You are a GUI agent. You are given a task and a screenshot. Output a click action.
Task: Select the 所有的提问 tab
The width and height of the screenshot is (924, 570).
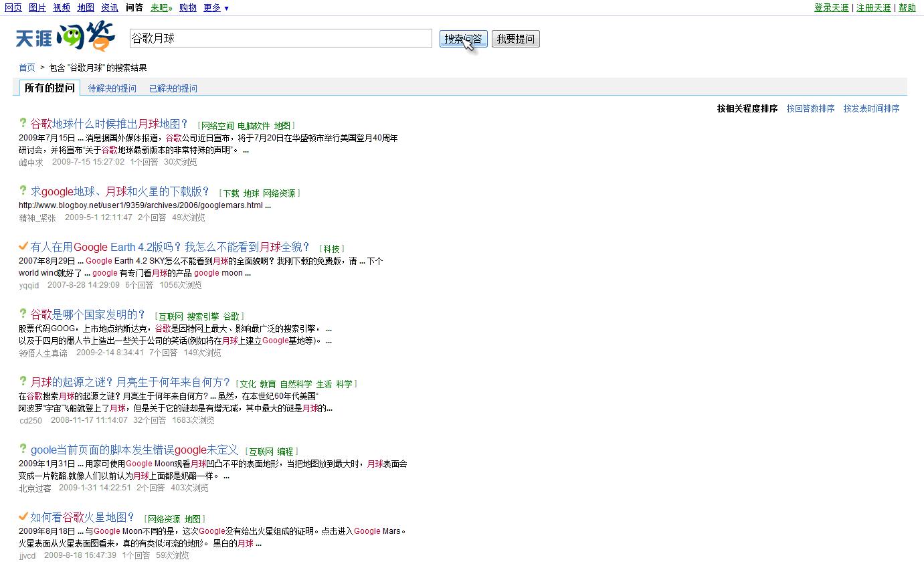point(50,88)
